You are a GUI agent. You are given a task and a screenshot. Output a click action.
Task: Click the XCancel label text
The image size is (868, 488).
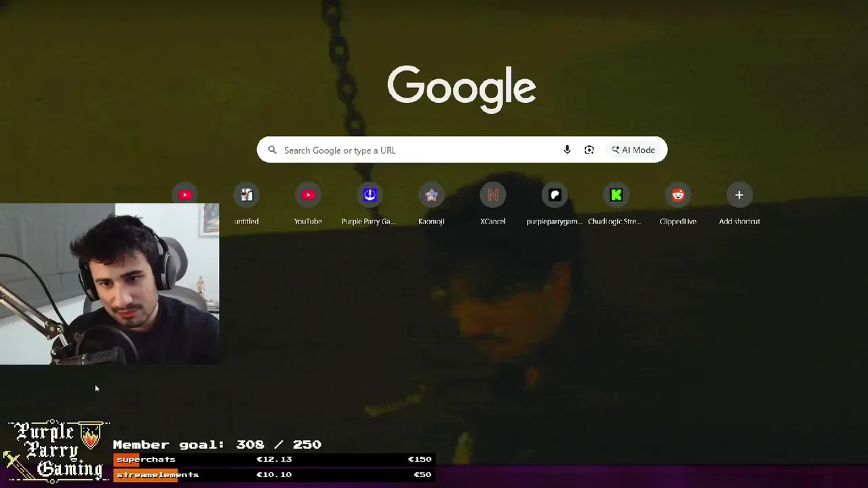[x=493, y=222]
